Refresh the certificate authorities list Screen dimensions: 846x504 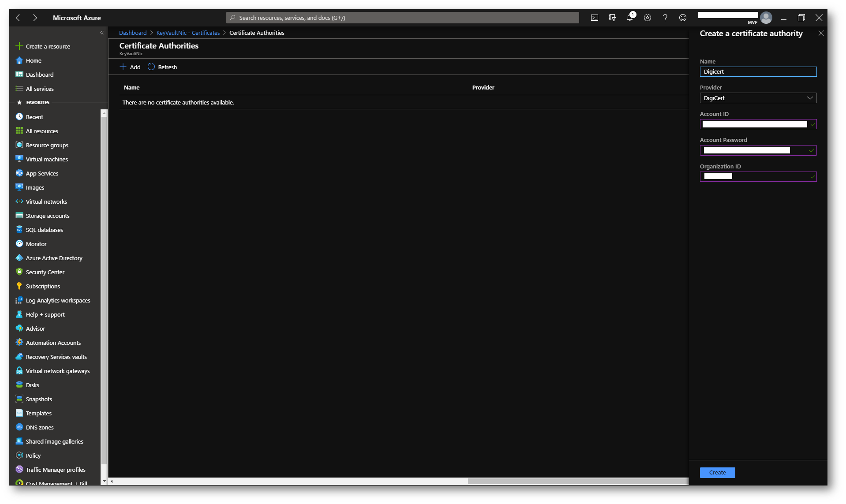coord(162,67)
